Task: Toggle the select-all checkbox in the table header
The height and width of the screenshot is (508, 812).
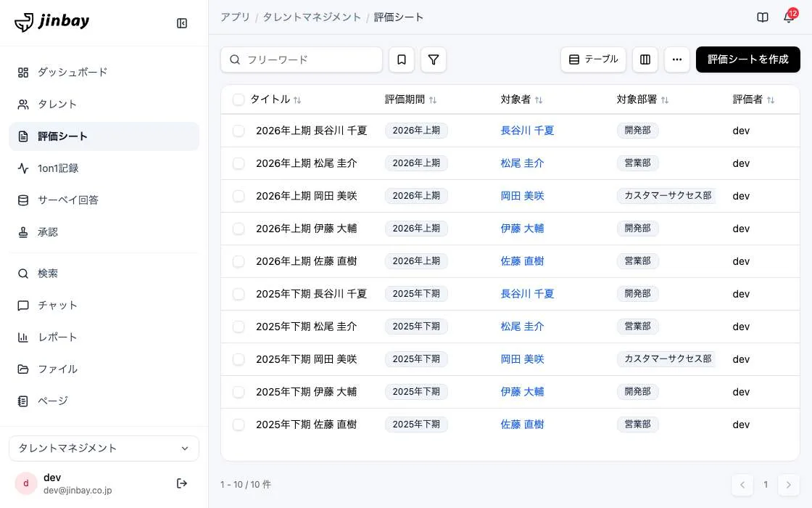Action: 239,99
